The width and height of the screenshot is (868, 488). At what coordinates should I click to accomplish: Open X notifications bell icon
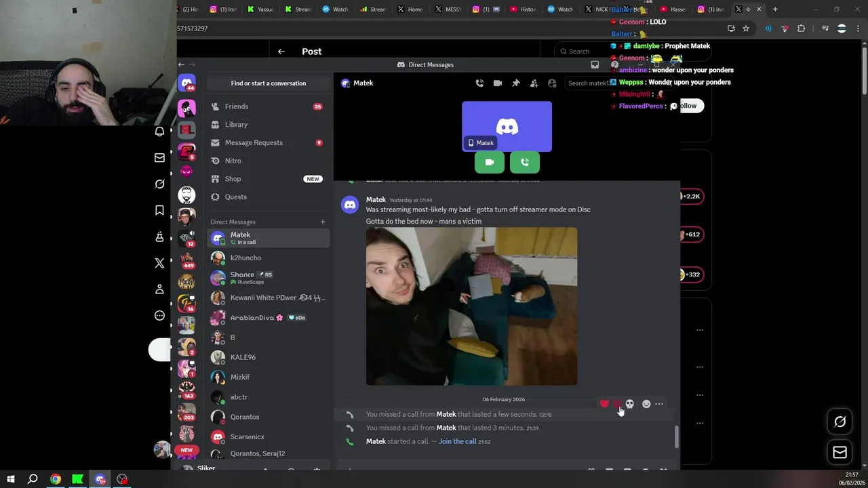(x=159, y=131)
